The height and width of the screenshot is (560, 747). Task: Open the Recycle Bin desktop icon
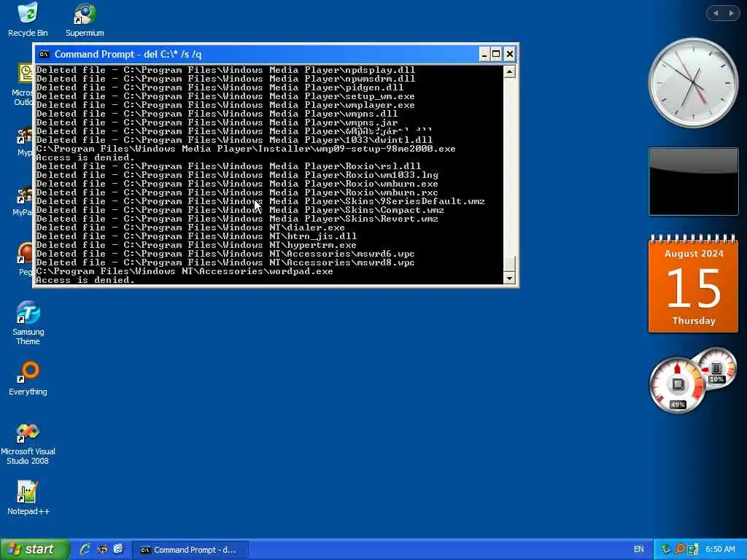tap(28, 20)
